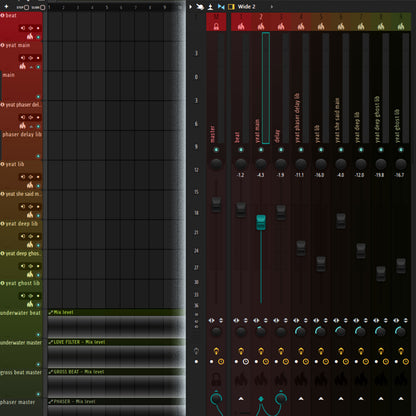Click the yeat main mixer volume fader
The height and width of the screenshot is (416, 416).
[261, 222]
